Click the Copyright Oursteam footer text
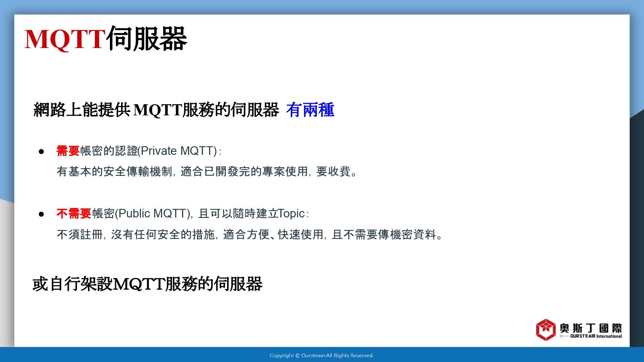The height and width of the screenshot is (362, 644). [x=322, y=355]
